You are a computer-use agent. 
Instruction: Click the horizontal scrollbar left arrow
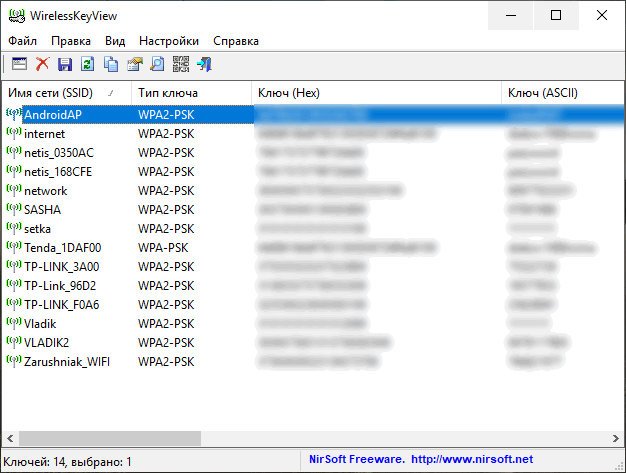tap(10, 438)
